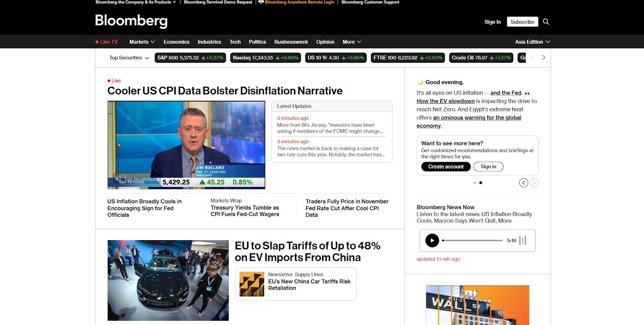Open the Businessweek section
The width and height of the screenshot is (644, 325).
pos(291,42)
